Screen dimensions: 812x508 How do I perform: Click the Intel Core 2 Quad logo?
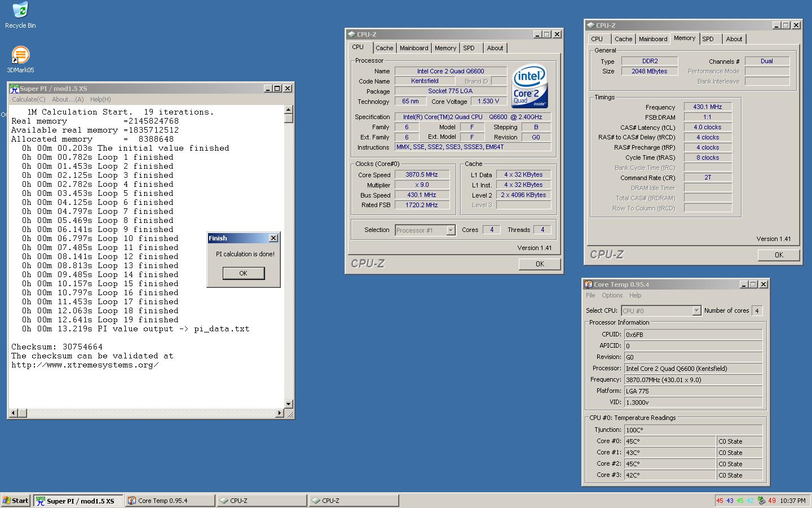pyautogui.click(x=530, y=86)
